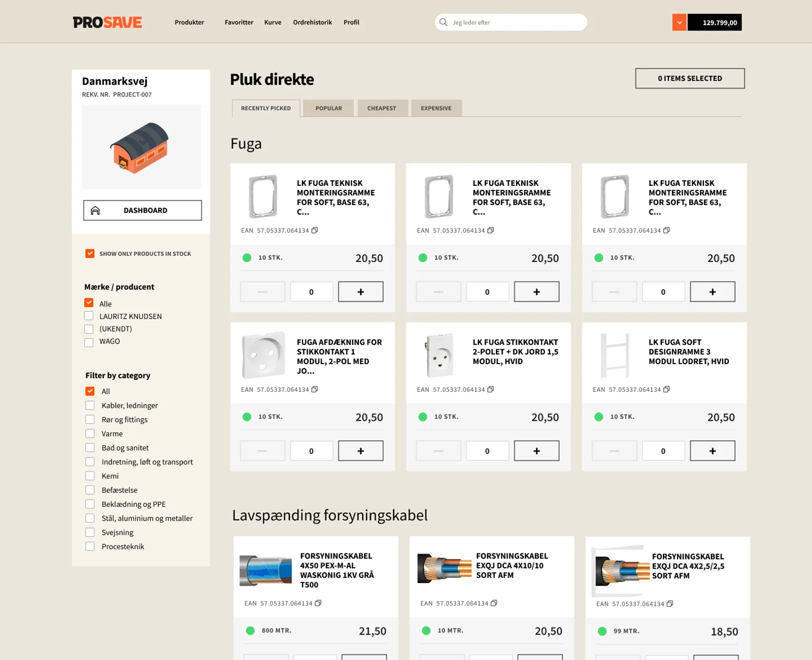
Task: Increase quantity of FUGA AFDÆKNING product
Action: pyautogui.click(x=361, y=451)
